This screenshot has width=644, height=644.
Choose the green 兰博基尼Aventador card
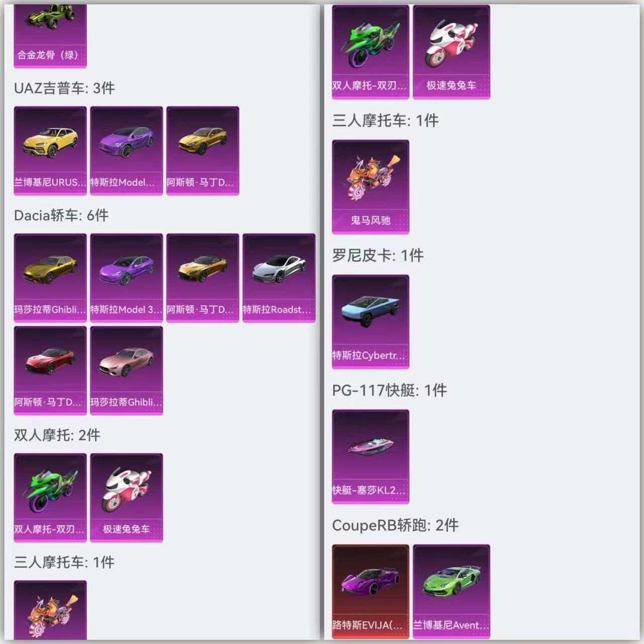451,592
